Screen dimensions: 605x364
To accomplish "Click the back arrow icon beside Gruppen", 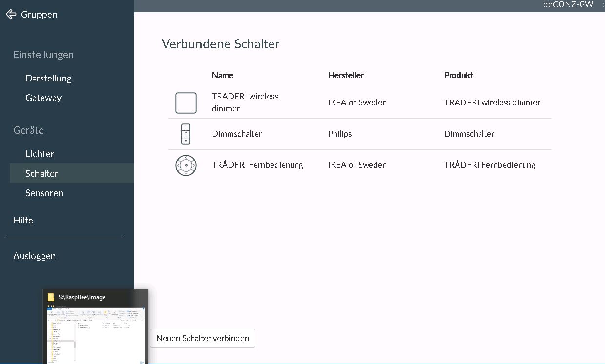I will click(11, 14).
